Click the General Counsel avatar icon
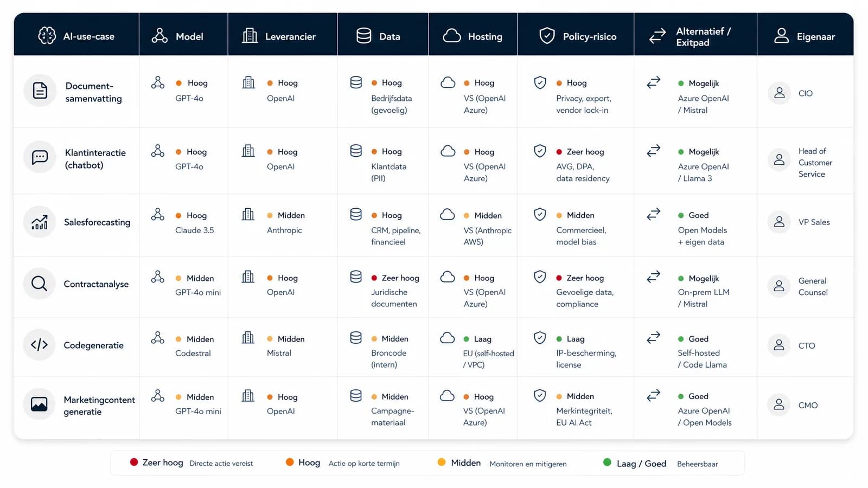Image resolution: width=868 pixels, height=488 pixels. click(x=779, y=286)
